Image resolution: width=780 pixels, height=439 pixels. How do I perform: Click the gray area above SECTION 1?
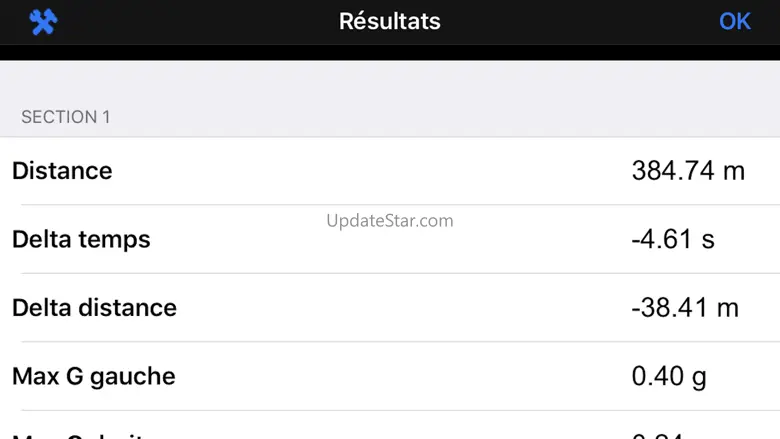tap(390, 80)
